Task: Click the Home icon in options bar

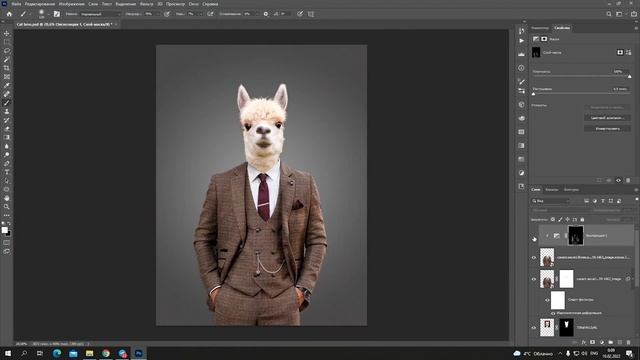Action: coord(9,14)
